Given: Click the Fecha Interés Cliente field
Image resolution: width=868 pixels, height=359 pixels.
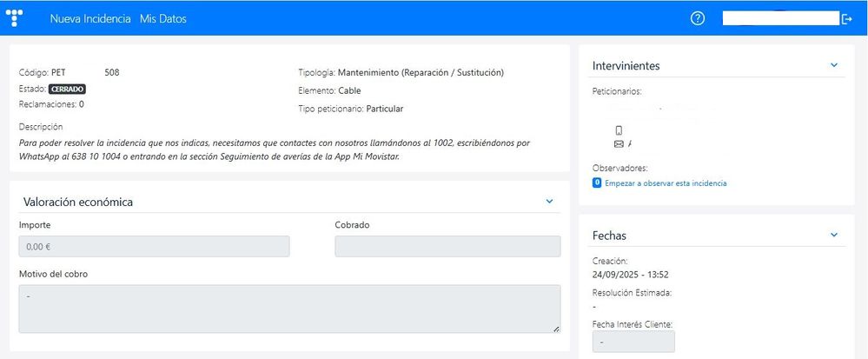Looking at the screenshot, I should (633, 342).
